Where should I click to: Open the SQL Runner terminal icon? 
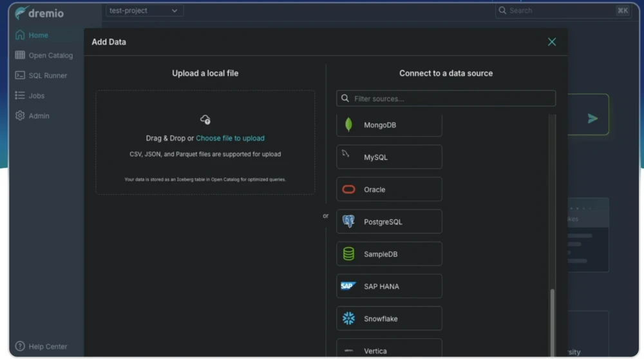[20, 75]
